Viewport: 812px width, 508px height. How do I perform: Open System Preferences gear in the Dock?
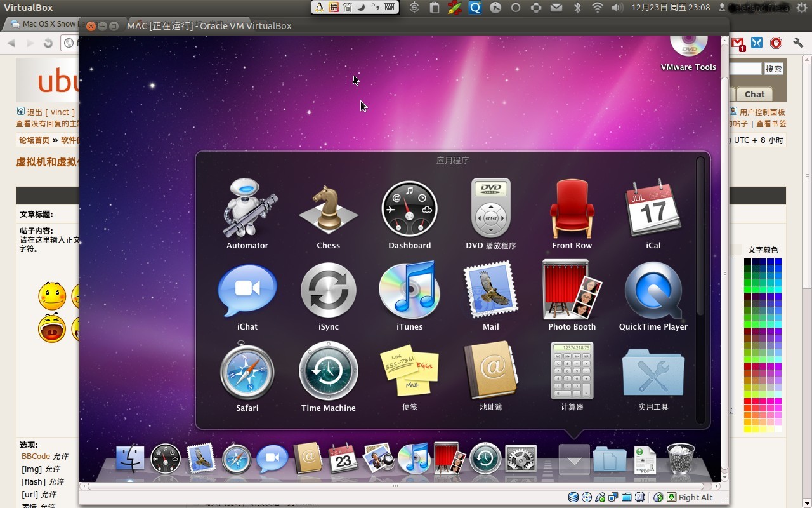coord(521,458)
